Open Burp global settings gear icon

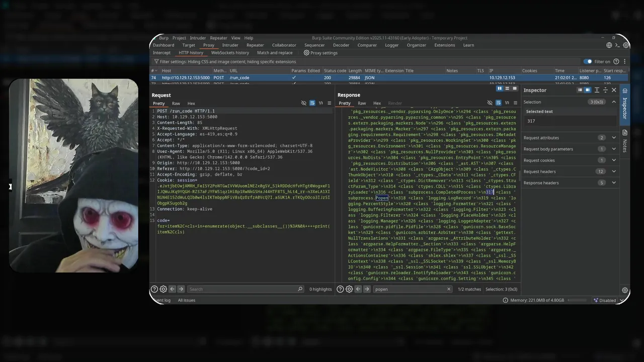(x=626, y=45)
